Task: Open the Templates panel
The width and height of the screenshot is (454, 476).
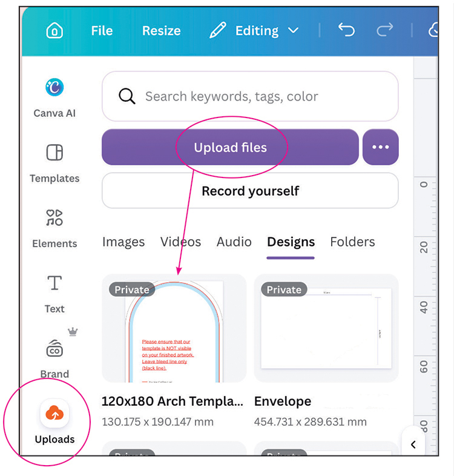Action: 54,164
